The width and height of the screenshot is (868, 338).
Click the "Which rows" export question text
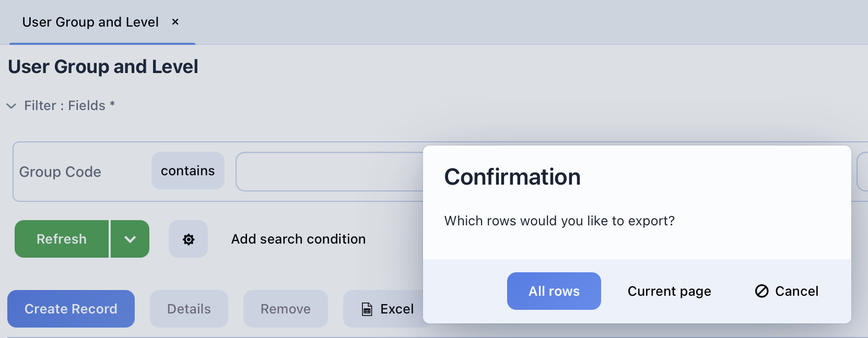pos(559,221)
